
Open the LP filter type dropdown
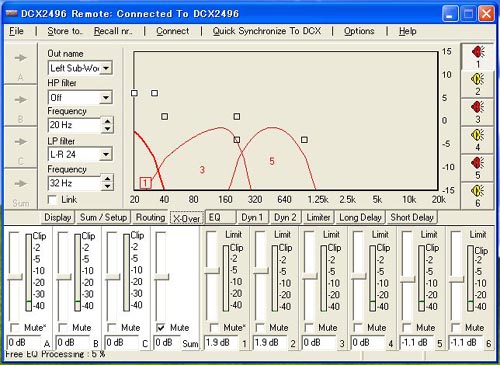pos(106,154)
